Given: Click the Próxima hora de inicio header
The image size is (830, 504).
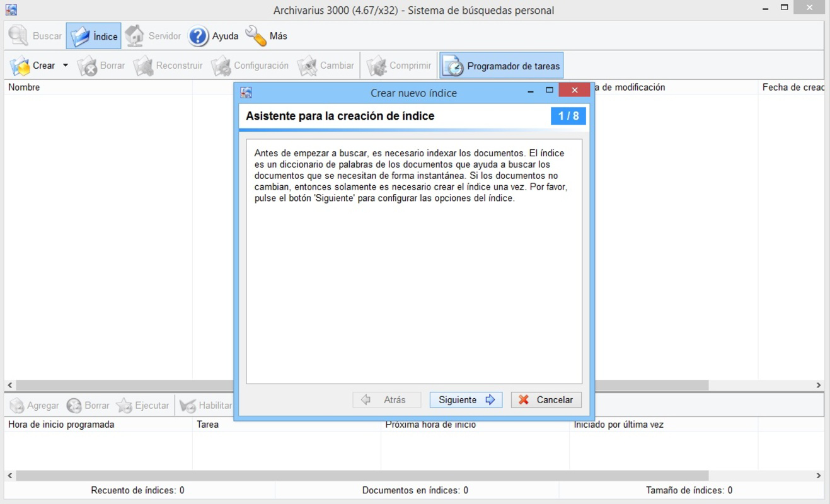Looking at the screenshot, I should (475, 425).
